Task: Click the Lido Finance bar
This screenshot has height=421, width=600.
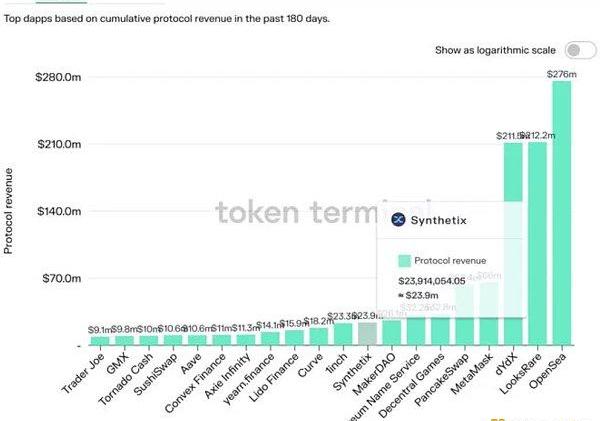Action: [x=294, y=338]
